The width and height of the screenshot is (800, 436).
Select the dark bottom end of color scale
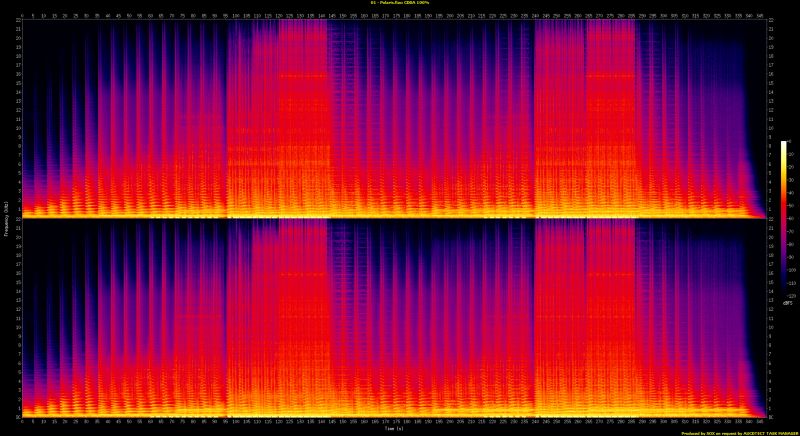[784, 290]
